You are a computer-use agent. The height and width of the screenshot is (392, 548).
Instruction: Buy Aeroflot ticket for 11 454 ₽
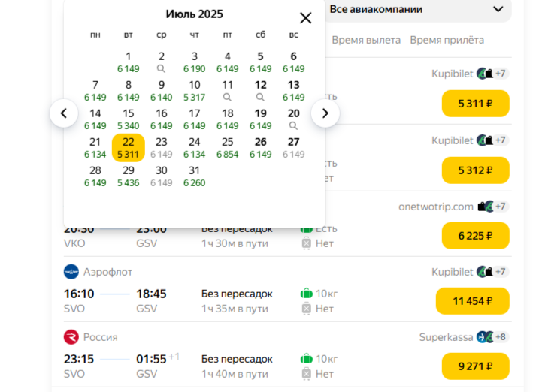click(473, 301)
